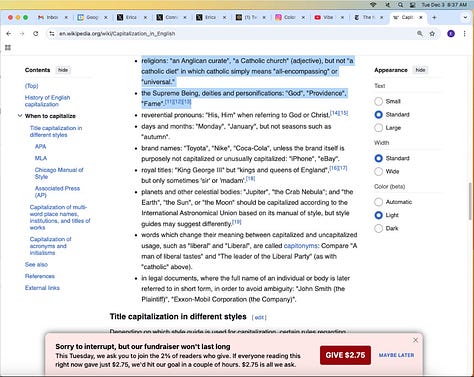Click the Bluetooth icon in menu bar
This screenshot has width=474, height=377.
[387, 5]
